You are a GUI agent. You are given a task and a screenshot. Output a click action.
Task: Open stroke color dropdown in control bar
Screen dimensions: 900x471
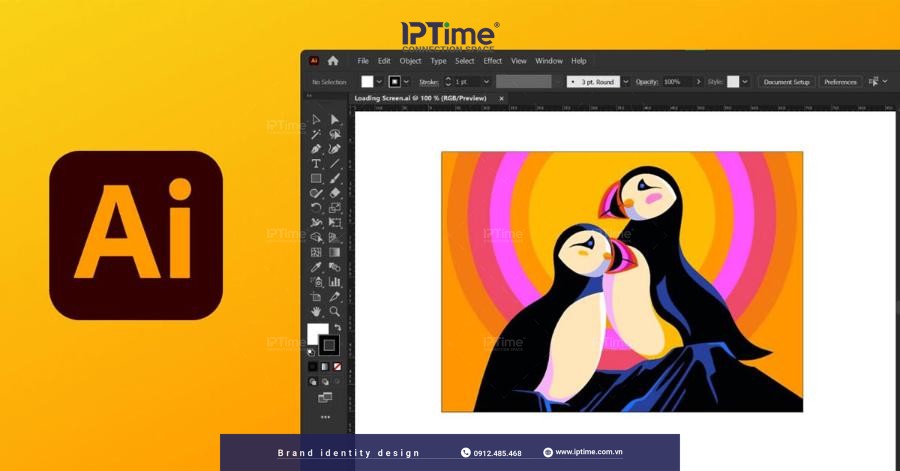point(406,82)
